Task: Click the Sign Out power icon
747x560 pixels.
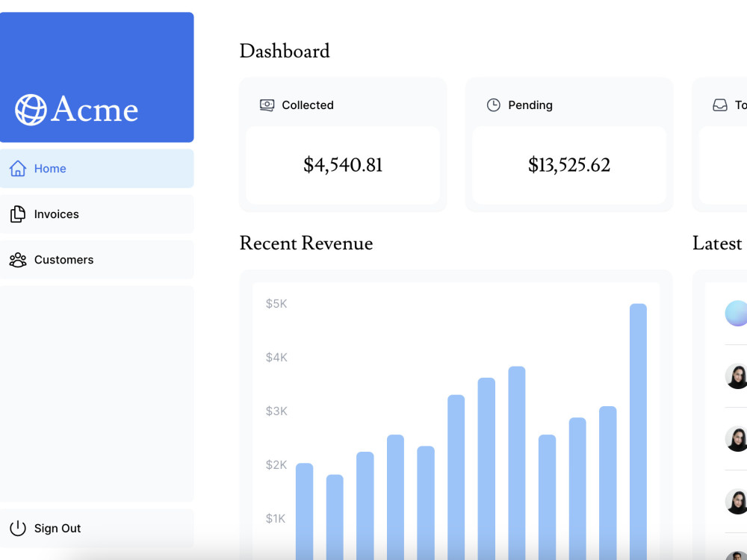Action: [18, 529]
